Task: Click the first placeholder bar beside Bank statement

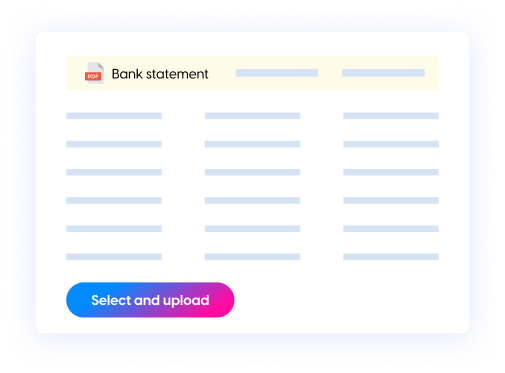Action: pyautogui.click(x=277, y=73)
